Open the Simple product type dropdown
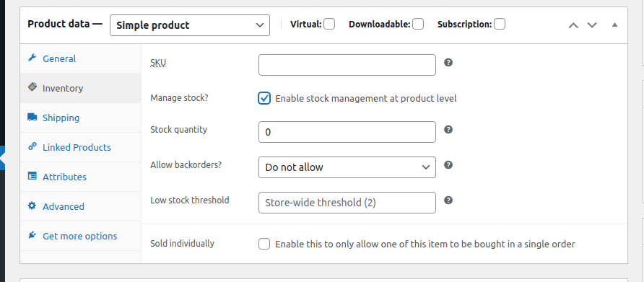 point(190,25)
